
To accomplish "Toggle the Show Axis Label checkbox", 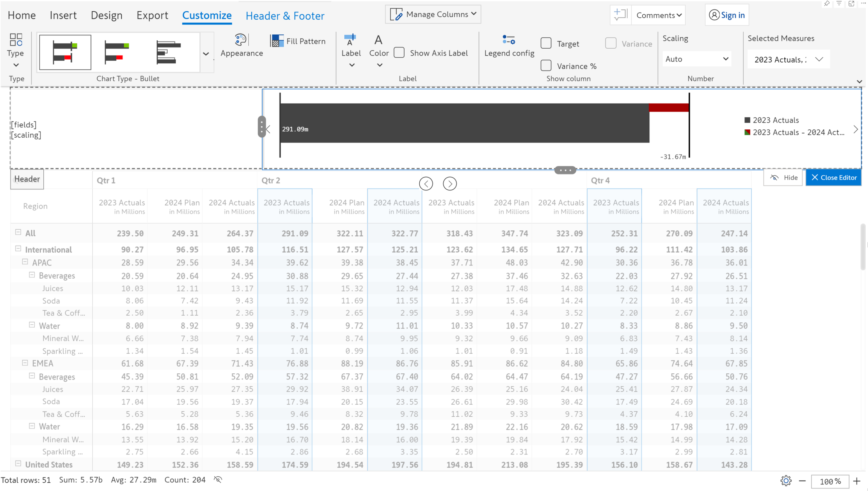I will tap(399, 53).
